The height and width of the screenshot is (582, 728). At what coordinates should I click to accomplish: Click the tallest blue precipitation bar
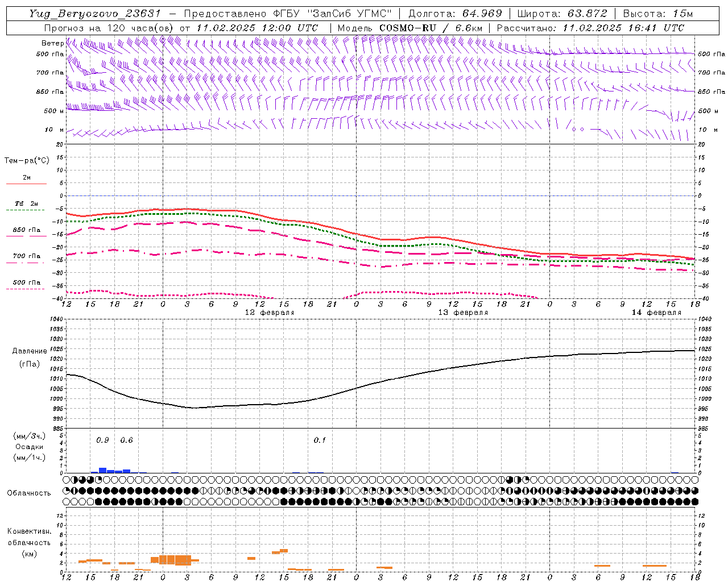tap(103, 470)
